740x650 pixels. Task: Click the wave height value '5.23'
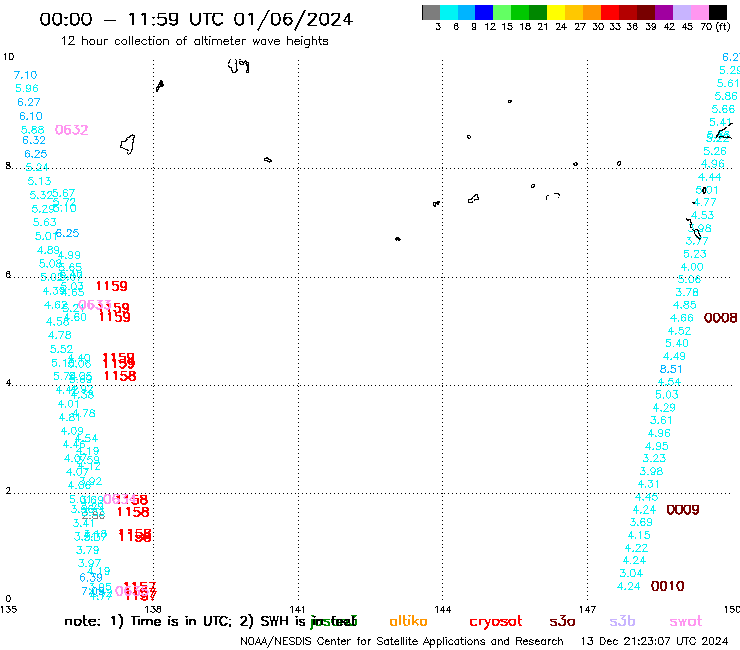pyautogui.click(x=695, y=254)
